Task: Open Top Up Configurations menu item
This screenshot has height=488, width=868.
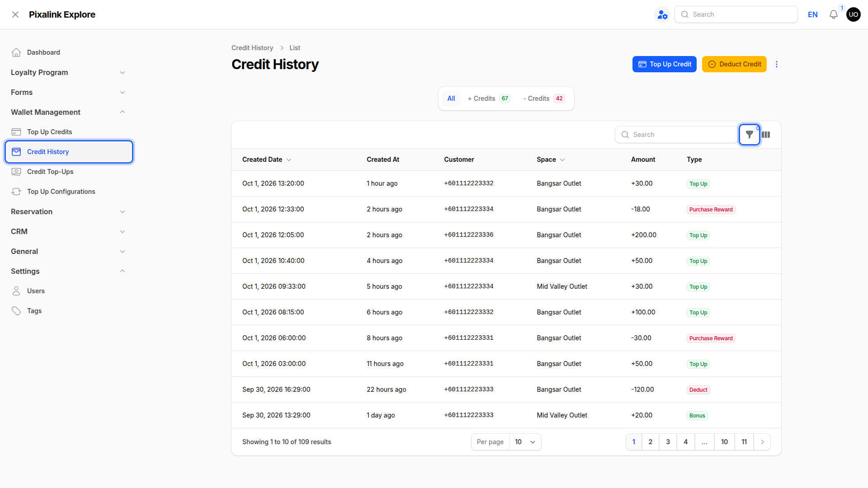Action: [69, 192]
